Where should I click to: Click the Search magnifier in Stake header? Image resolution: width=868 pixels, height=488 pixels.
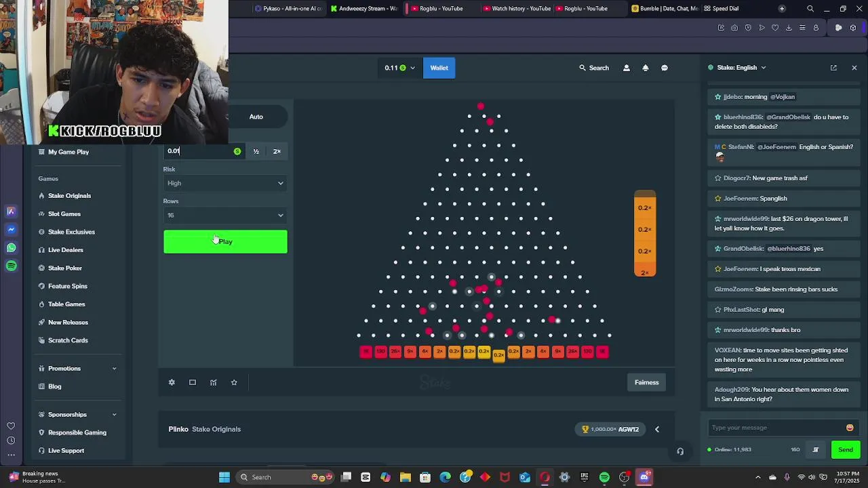point(583,68)
